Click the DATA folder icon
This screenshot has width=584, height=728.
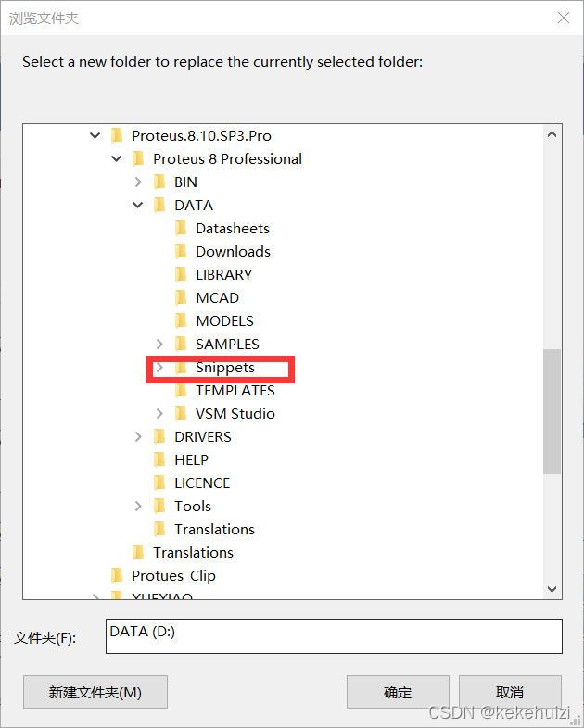(x=159, y=205)
